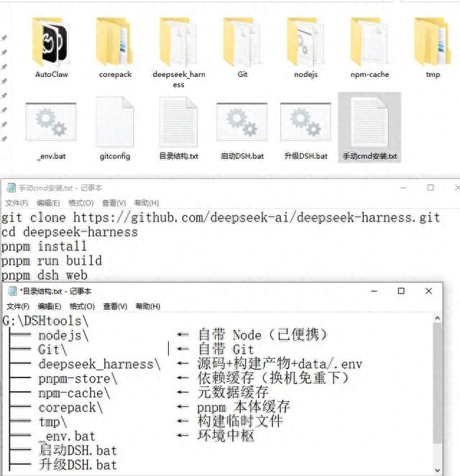Click 'nodejs\' entry in directory tree text
The height and width of the screenshot is (476, 460).
click(x=63, y=336)
